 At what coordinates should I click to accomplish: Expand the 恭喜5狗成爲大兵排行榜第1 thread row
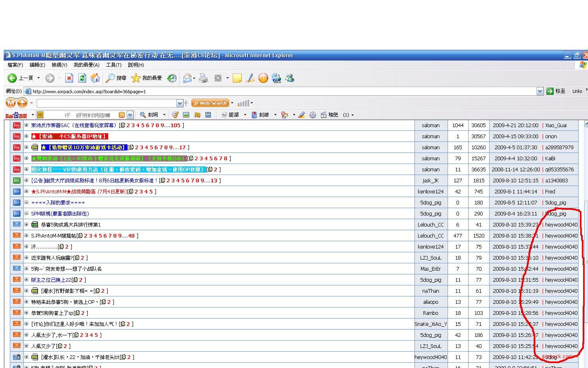[x=26, y=224]
